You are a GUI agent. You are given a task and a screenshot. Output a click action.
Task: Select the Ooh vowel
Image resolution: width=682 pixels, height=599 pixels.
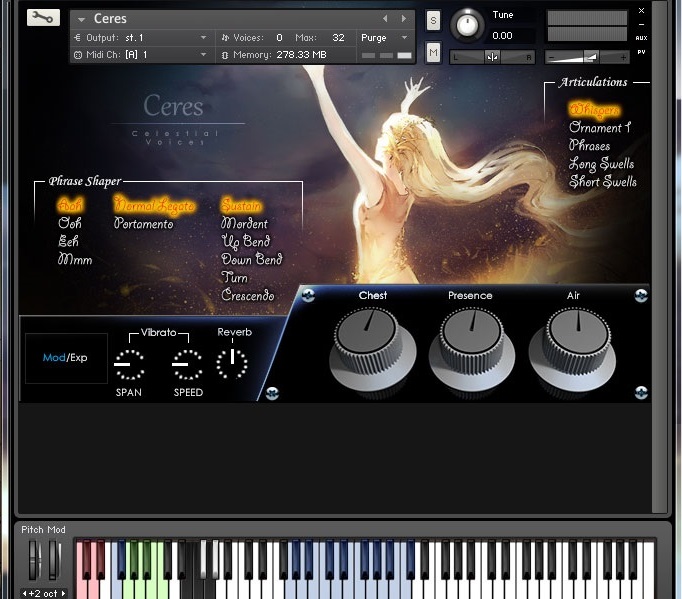coord(70,223)
